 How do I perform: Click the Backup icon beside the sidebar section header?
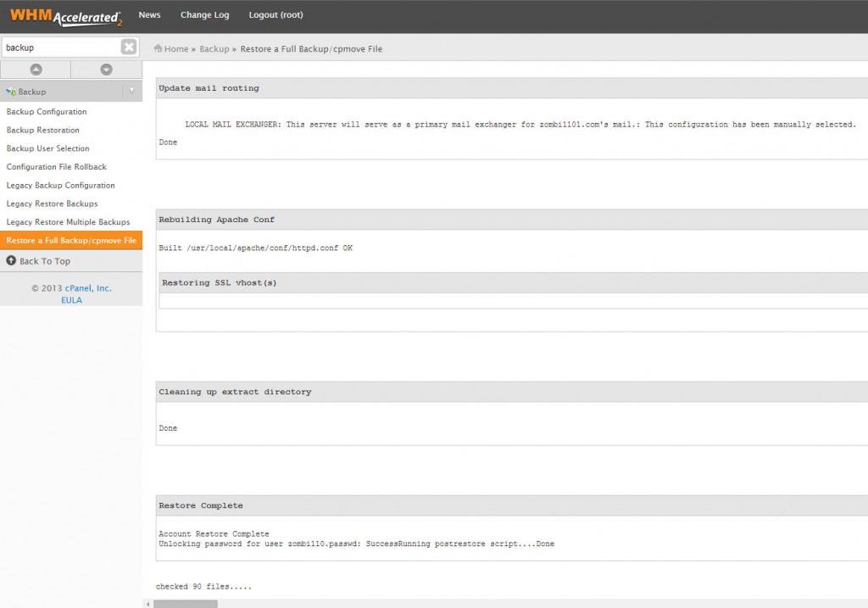click(x=10, y=91)
